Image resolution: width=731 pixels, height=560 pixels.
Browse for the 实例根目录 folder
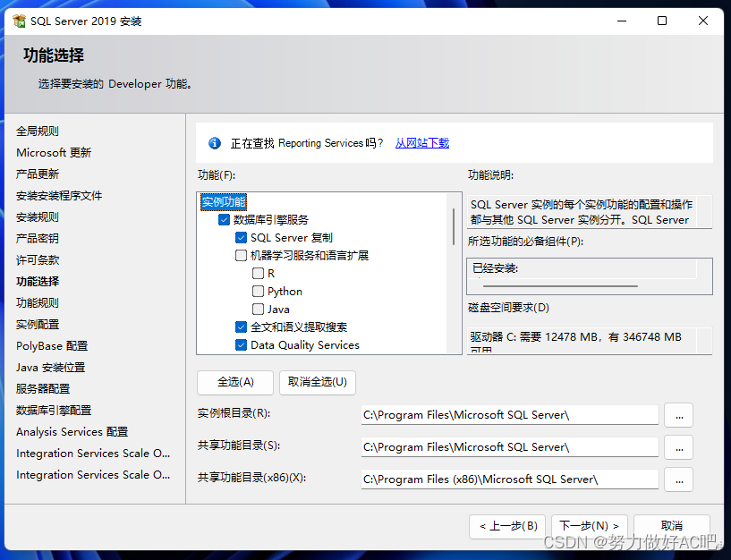(679, 415)
